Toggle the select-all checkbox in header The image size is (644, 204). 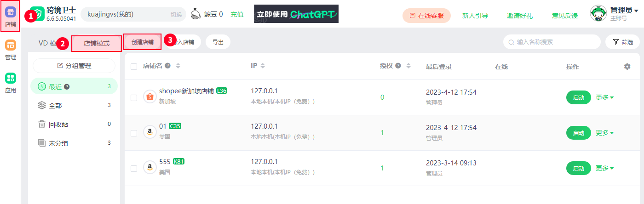[134, 67]
